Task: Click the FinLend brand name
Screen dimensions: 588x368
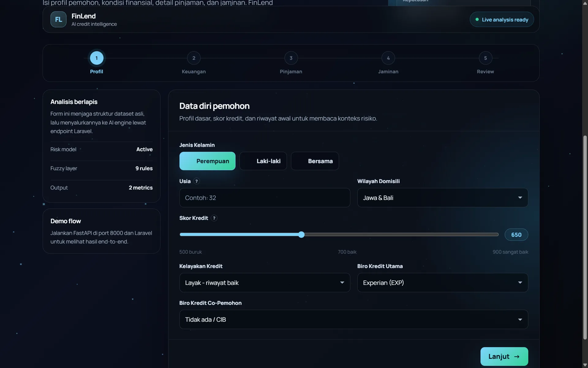Action: tap(84, 16)
